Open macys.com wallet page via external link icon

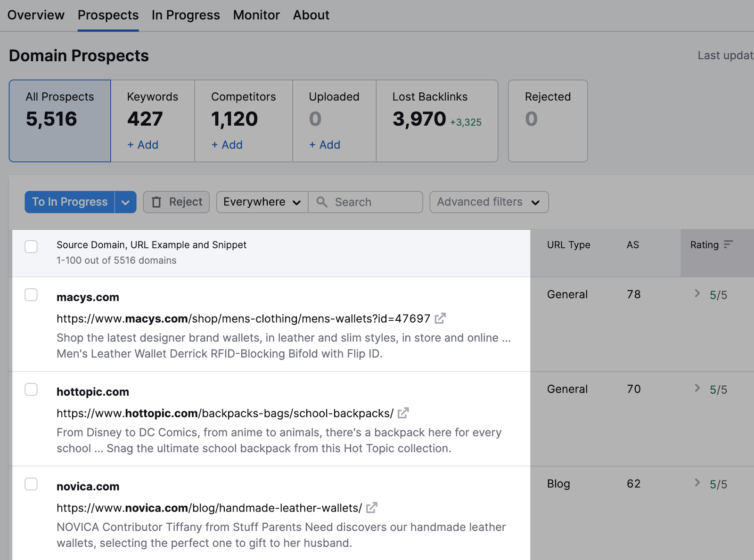coord(440,318)
